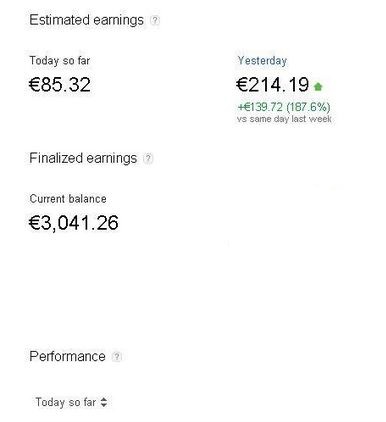Image resolution: width=386 pixels, height=422 pixels.
Task: Open the Finalized earnings help tooltip icon
Action: [x=148, y=158]
